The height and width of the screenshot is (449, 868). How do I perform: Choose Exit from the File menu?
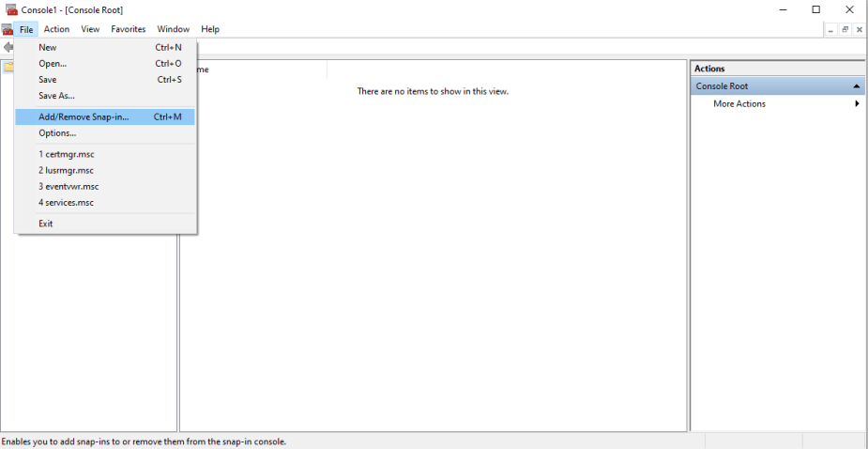(105, 224)
